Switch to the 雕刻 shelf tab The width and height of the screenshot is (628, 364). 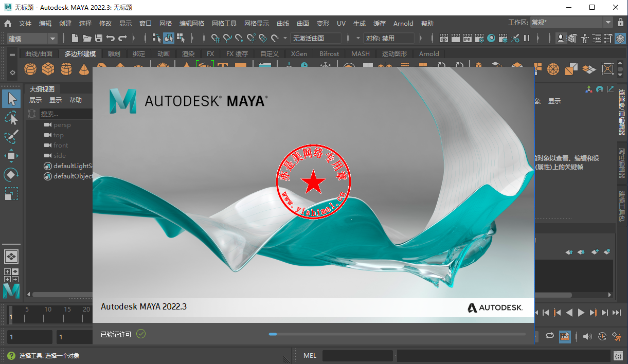114,53
